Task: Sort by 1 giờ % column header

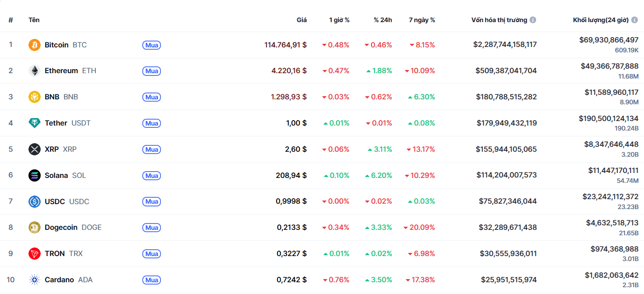Action: tap(339, 20)
